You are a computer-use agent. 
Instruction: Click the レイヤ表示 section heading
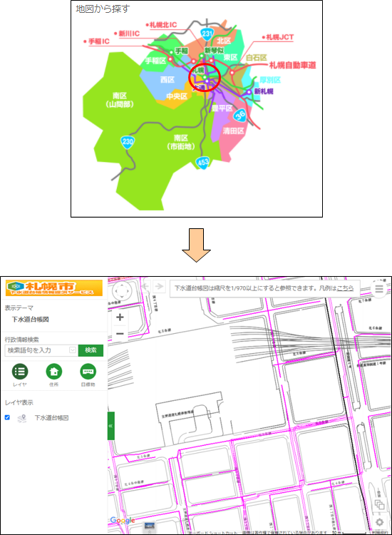point(19,402)
